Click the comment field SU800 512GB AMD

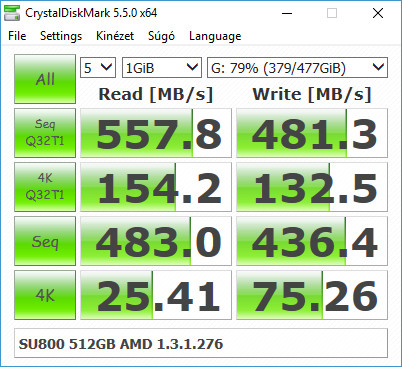201,343
